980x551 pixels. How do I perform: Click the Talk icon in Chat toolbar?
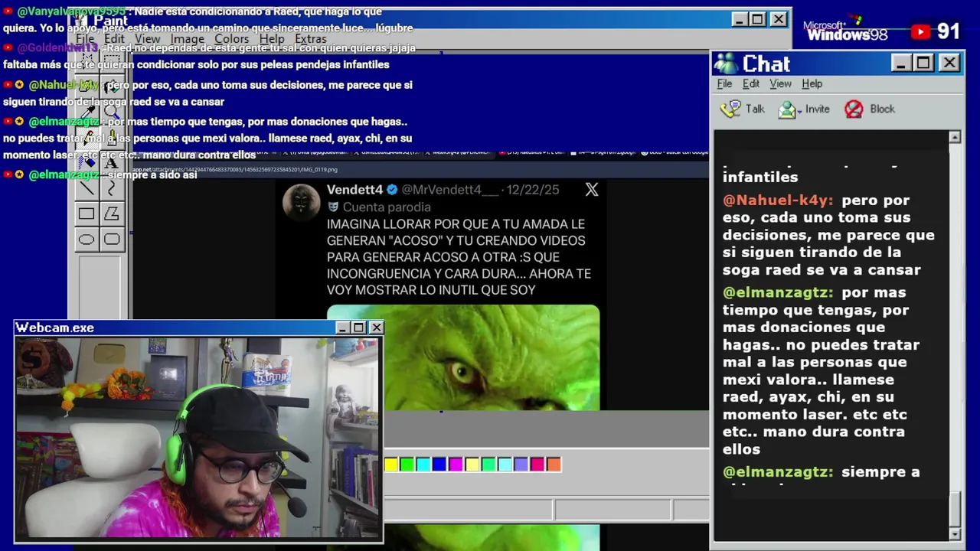731,109
